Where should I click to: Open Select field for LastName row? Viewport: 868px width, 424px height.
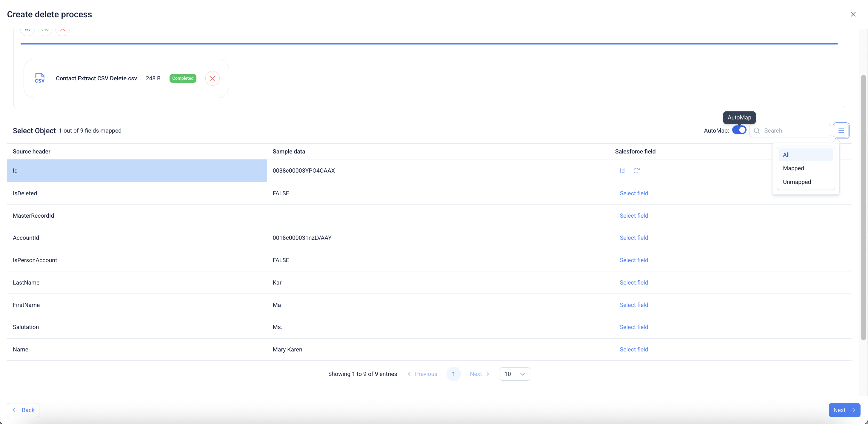tap(634, 282)
